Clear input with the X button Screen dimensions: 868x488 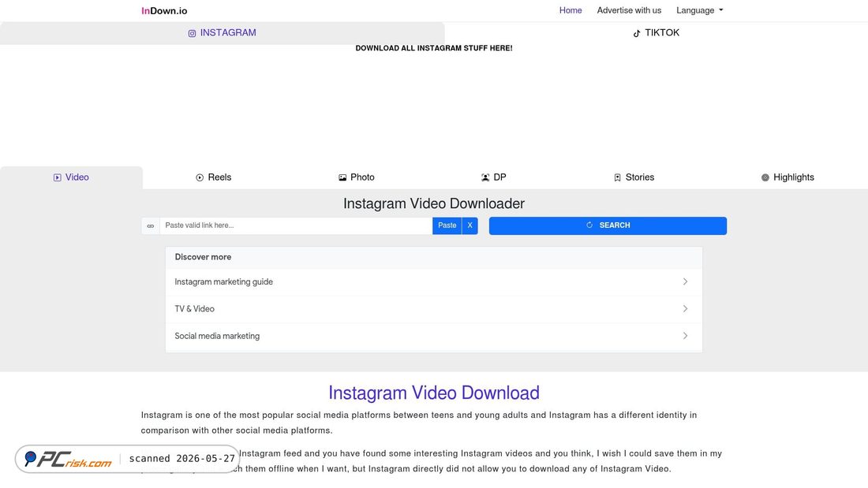coord(470,225)
